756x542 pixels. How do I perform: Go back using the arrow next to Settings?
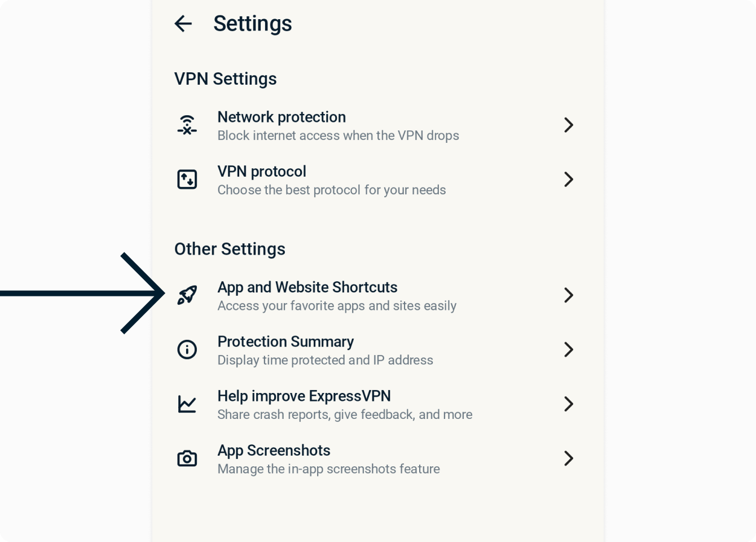pos(183,24)
